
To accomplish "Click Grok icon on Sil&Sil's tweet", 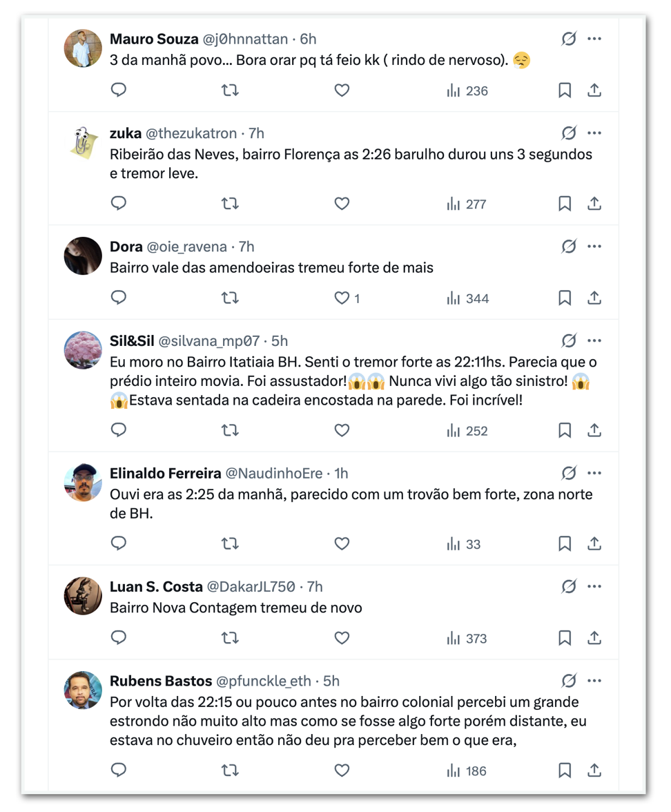I will 569,340.
